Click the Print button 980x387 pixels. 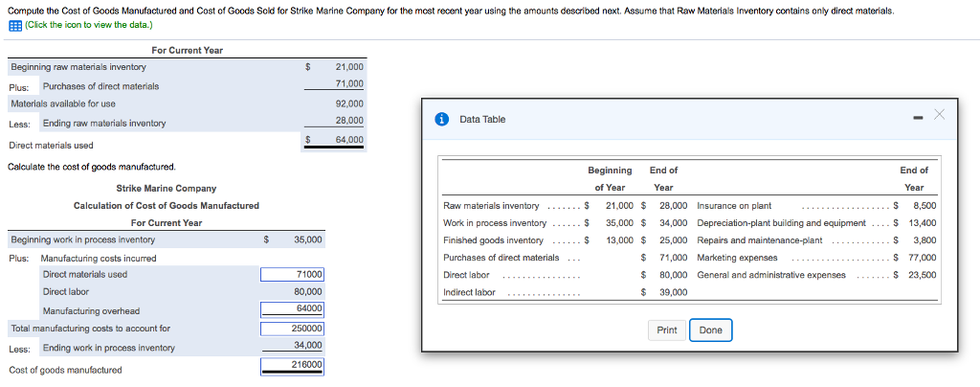[x=667, y=330]
